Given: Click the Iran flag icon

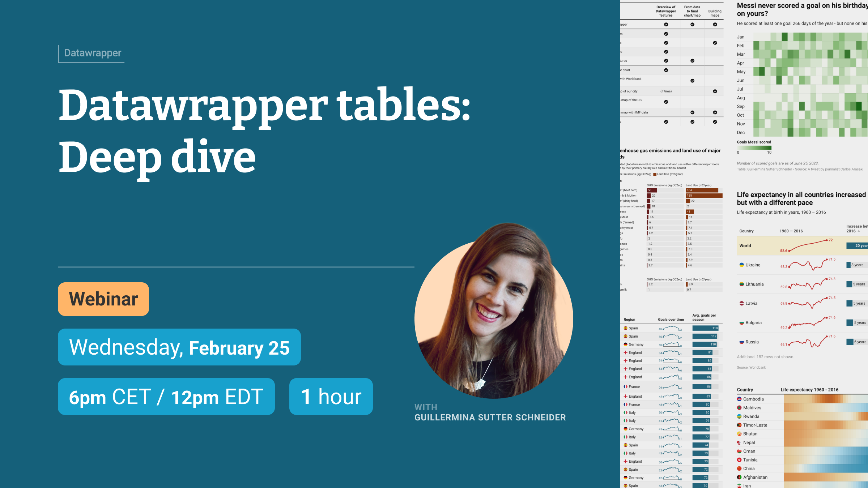Looking at the screenshot, I should [739, 486].
